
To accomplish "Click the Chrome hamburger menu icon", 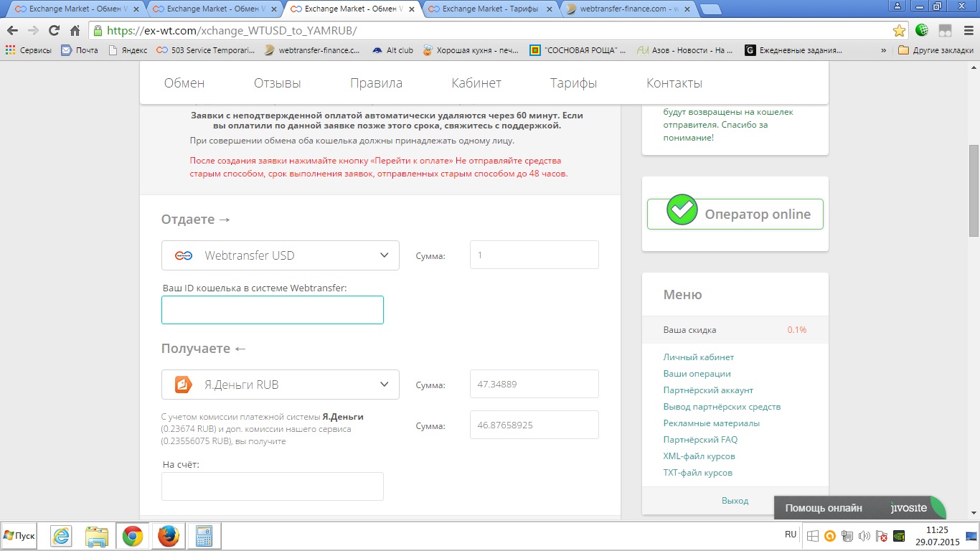I will click(966, 31).
